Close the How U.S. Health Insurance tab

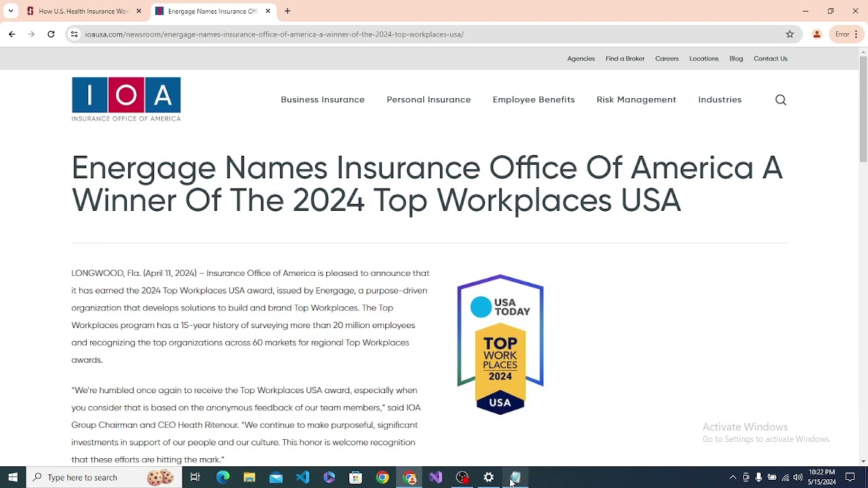[139, 11]
